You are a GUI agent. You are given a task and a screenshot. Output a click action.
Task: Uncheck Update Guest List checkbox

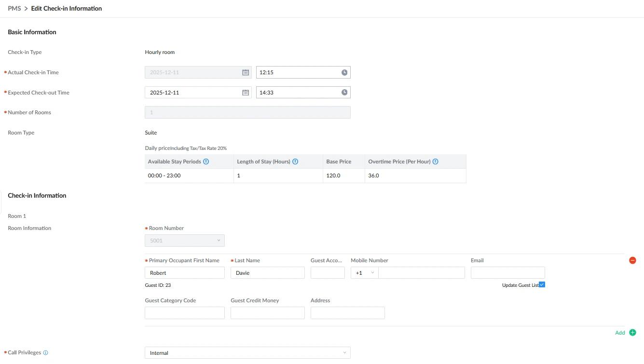coord(542,285)
